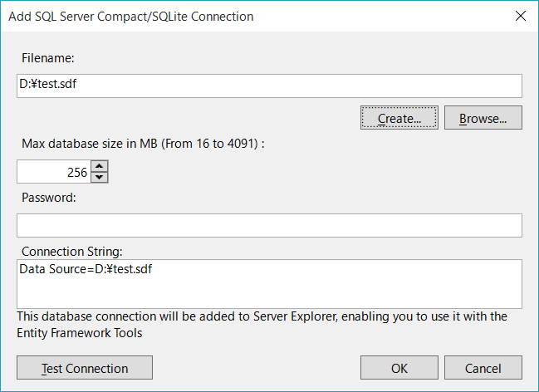The image size is (539, 392).
Task: Click the Max database size in MB label
Action: tap(144, 144)
